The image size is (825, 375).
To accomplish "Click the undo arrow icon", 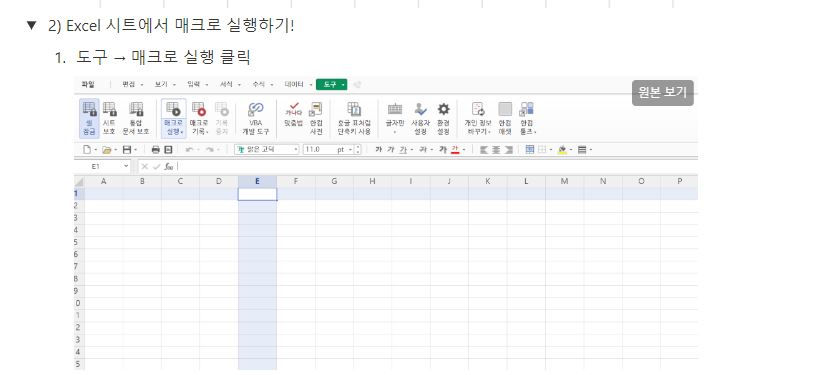I will click(189, 150).
